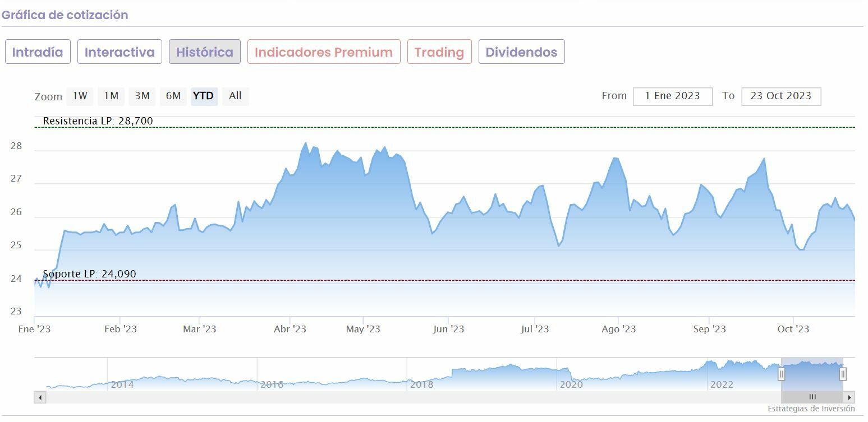Switch to the Intradía tab
Screen dimensions: 868x422
pos(38,52)
